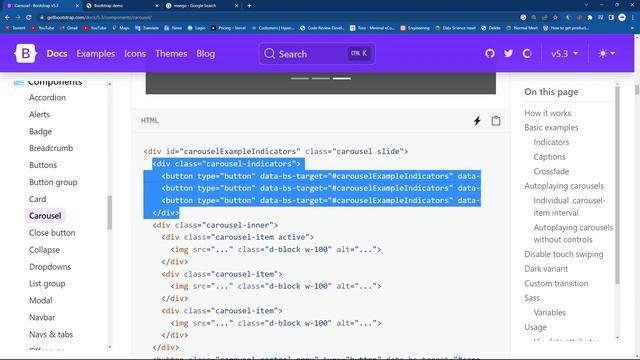Viewport: 640px width, 360px height.
Task: Open Accordion in the sidebar
Action: (x=47, y=98)
